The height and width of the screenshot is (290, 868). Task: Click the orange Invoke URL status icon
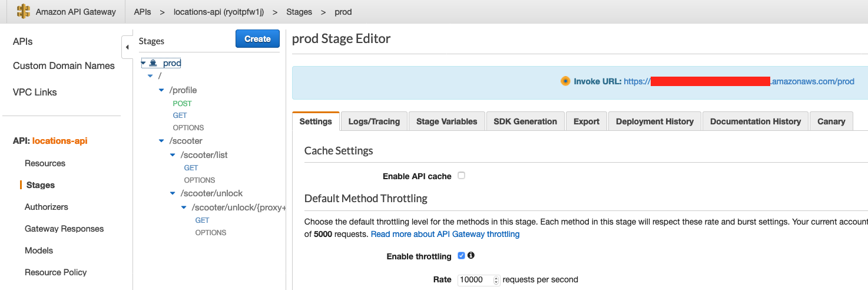(565, 81)
